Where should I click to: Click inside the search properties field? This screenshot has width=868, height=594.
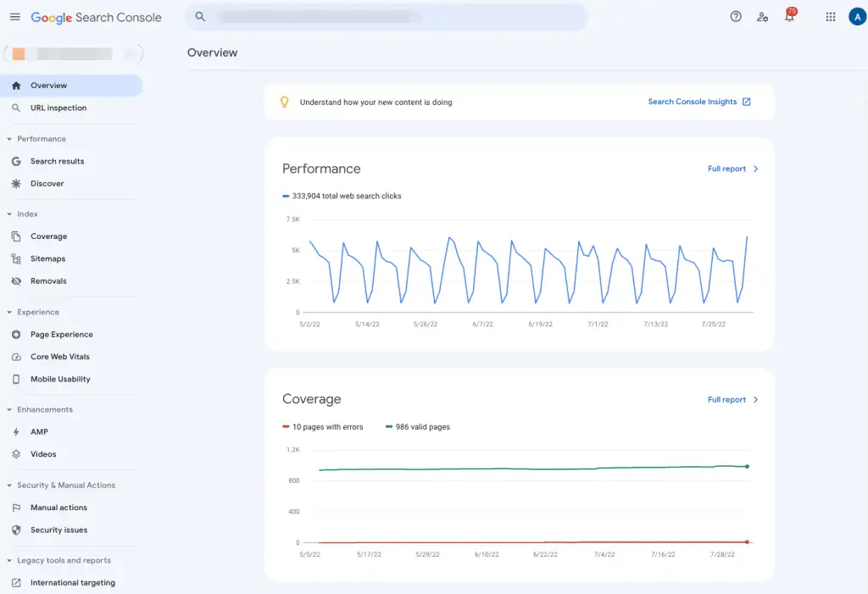point(387,16)
